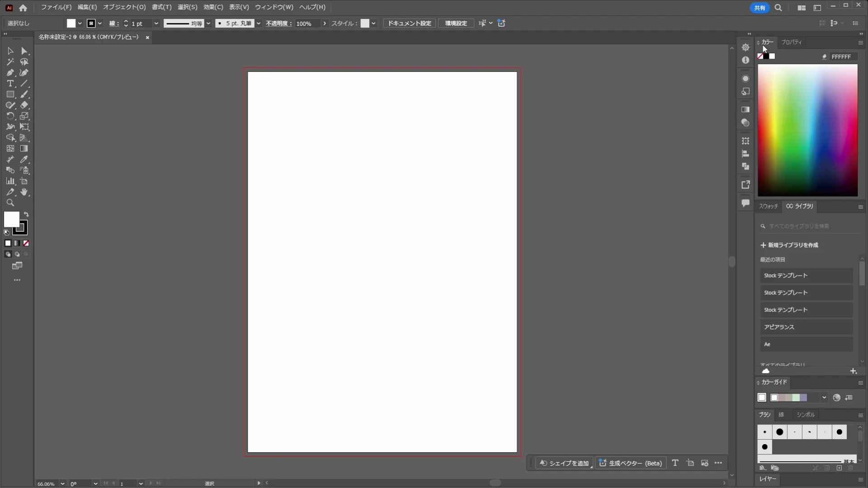Viewport: 868px width, 488px height.
Task: Select the Direct Selection tool
Action: pyautogui.click(x=24, y=51)
